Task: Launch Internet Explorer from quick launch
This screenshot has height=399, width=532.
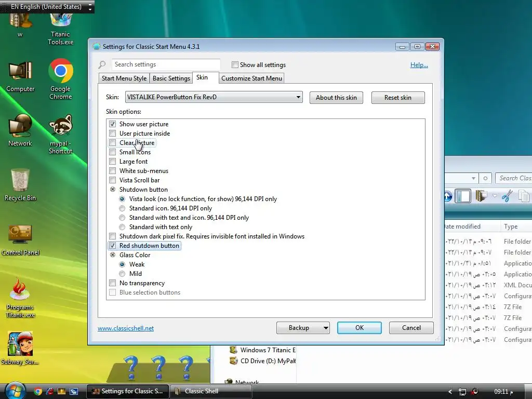Action: (x=50, y=392)
